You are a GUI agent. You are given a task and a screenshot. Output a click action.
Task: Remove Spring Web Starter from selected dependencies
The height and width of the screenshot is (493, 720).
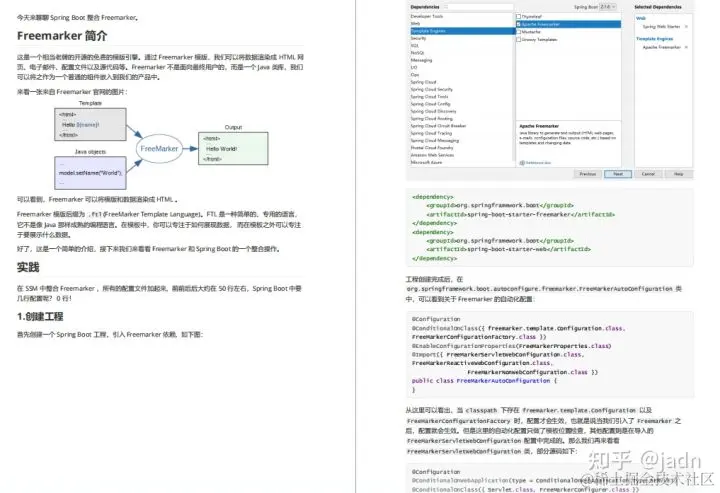click(686, 27)
